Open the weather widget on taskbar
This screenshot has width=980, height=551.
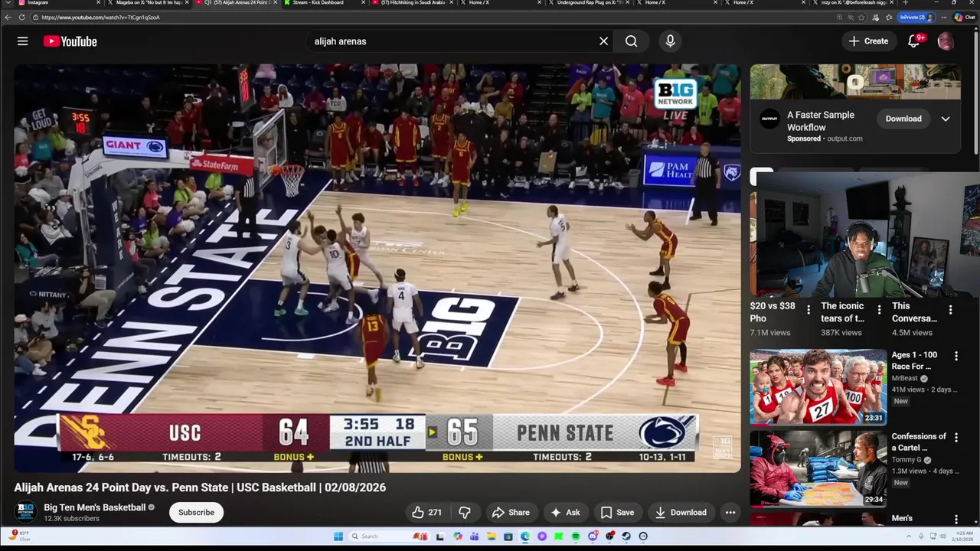[x=19, y=536]
